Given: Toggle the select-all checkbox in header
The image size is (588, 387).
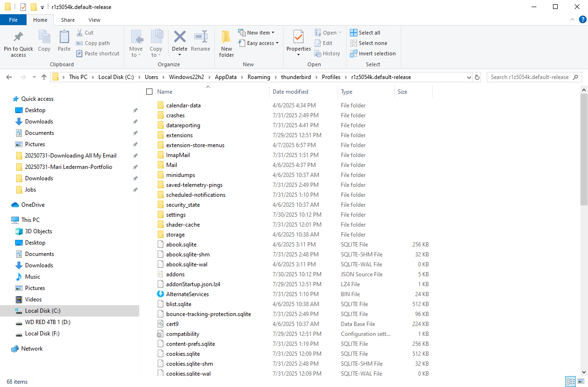Looking at the screenshot, I should [x=150, y=92].
